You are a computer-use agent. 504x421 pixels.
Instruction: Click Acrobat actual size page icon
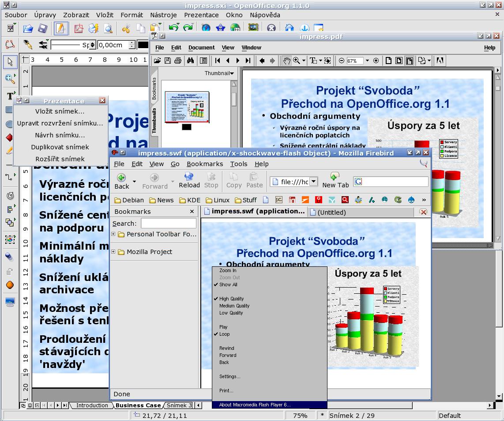[x=388, y=61]
